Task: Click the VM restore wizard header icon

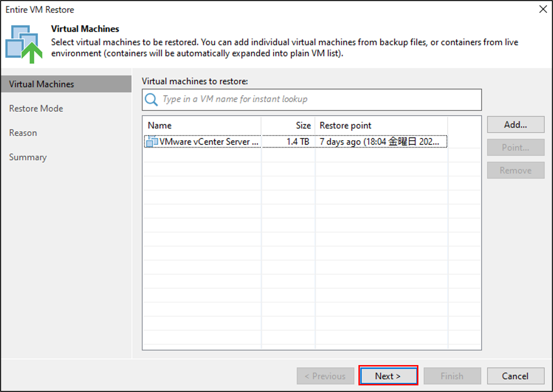Action: [24, 44]
